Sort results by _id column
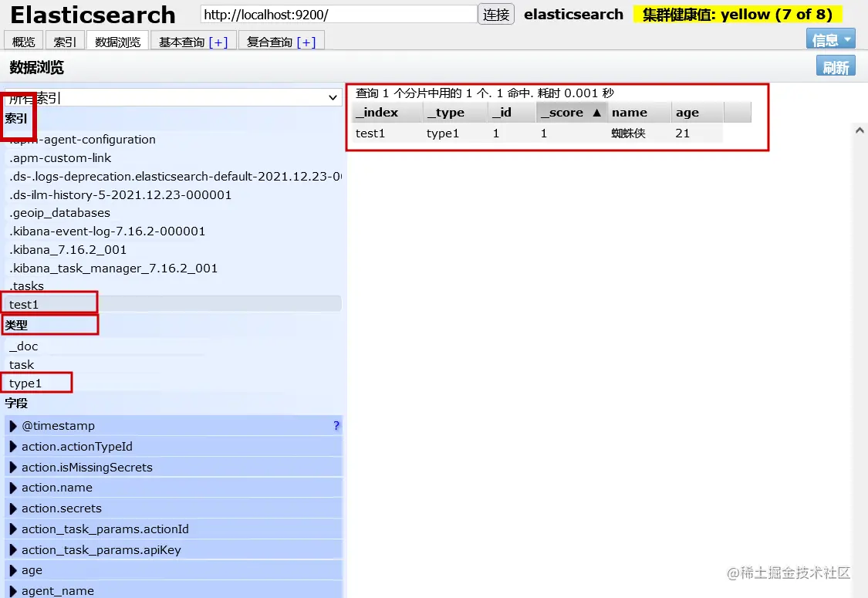This screenshot has width=868, height=598. coord(512,113)
